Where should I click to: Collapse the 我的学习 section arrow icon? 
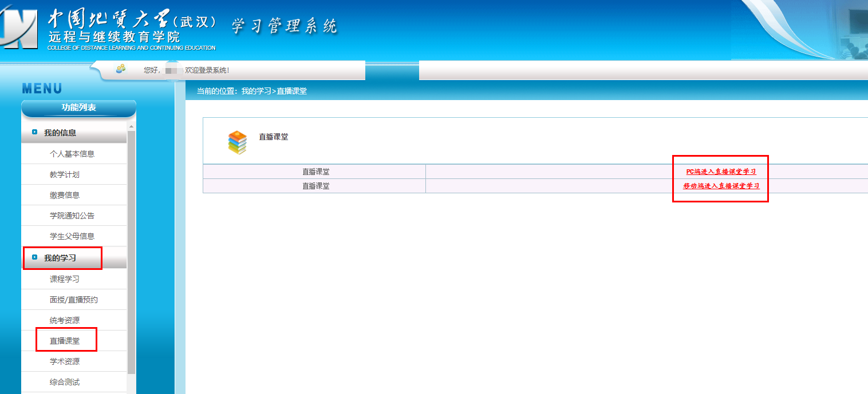pos(35,258)
